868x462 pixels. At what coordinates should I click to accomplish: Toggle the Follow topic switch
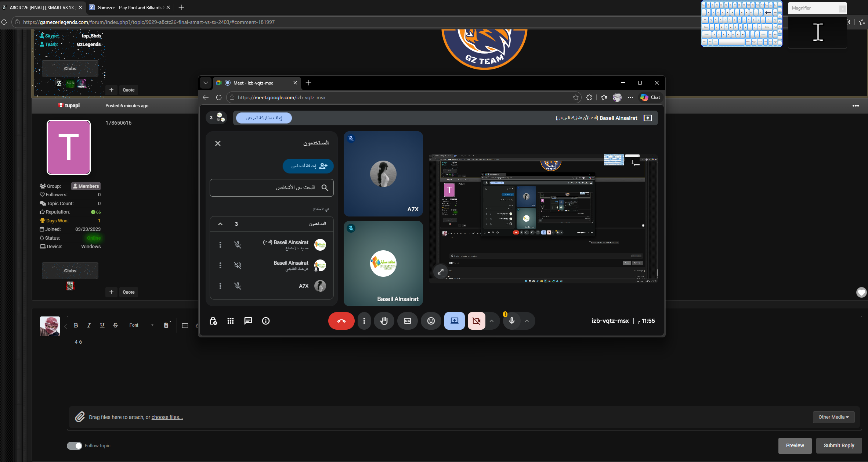75,445
